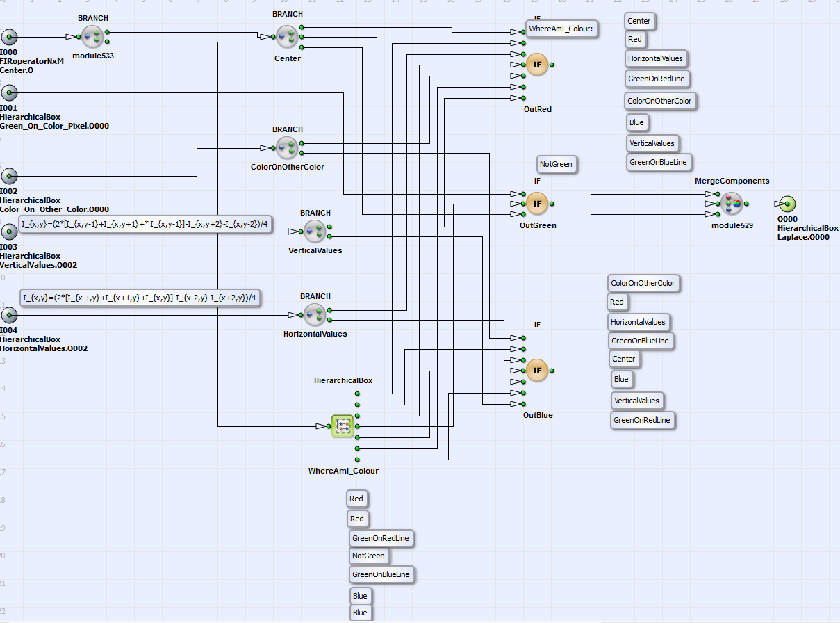Click the BRANCH module named Center
This screenshot has height=623, width=840.
click(287, 37)
